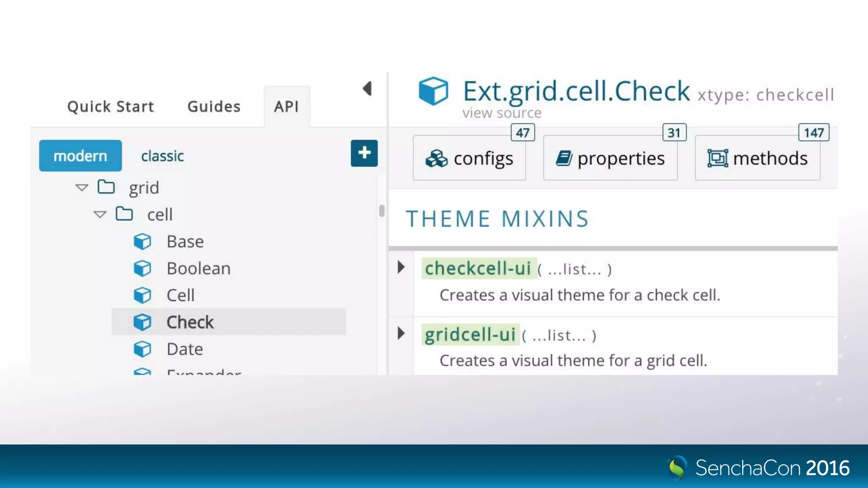
Task: Click the view source link
Action: pos(502,113)
